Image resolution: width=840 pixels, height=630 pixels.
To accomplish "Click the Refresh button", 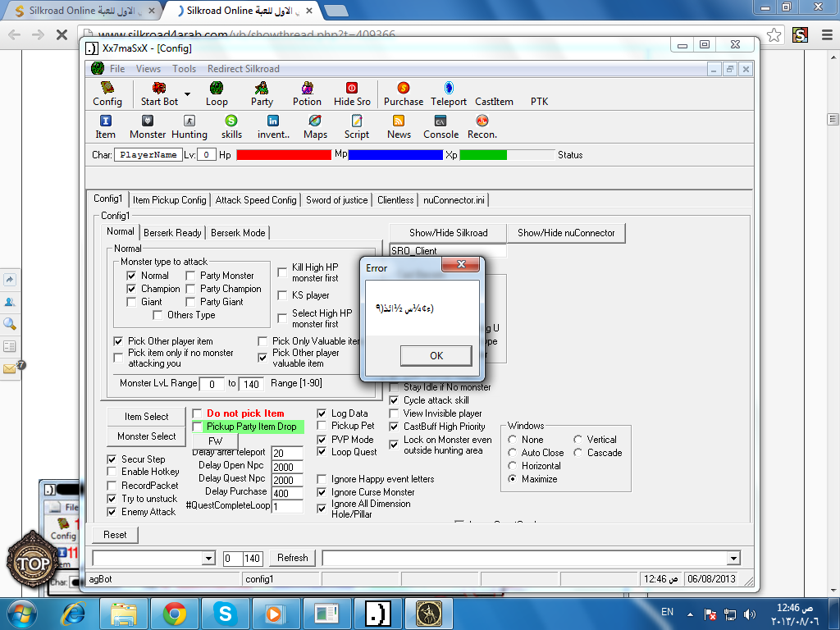I will pyautogui.click(x=293, y=558).
